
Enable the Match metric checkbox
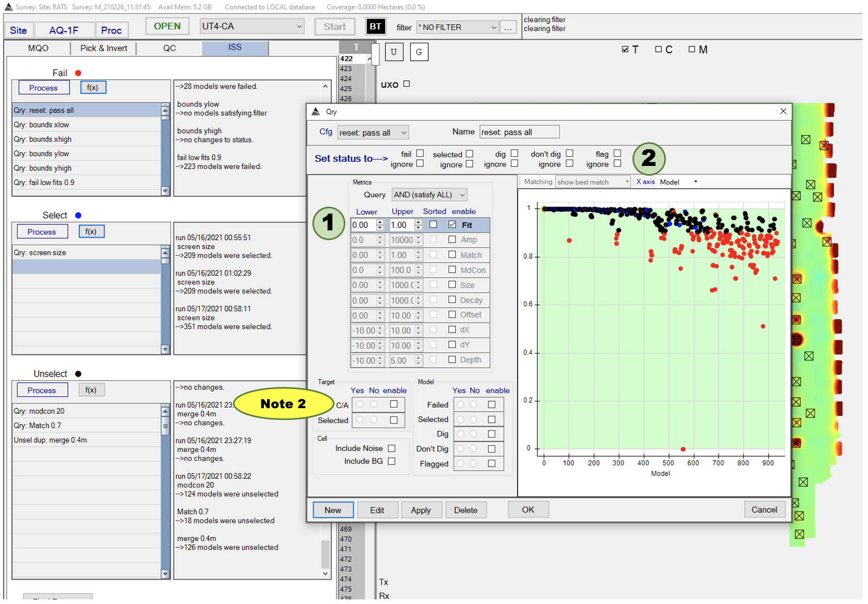coord(452,255)
